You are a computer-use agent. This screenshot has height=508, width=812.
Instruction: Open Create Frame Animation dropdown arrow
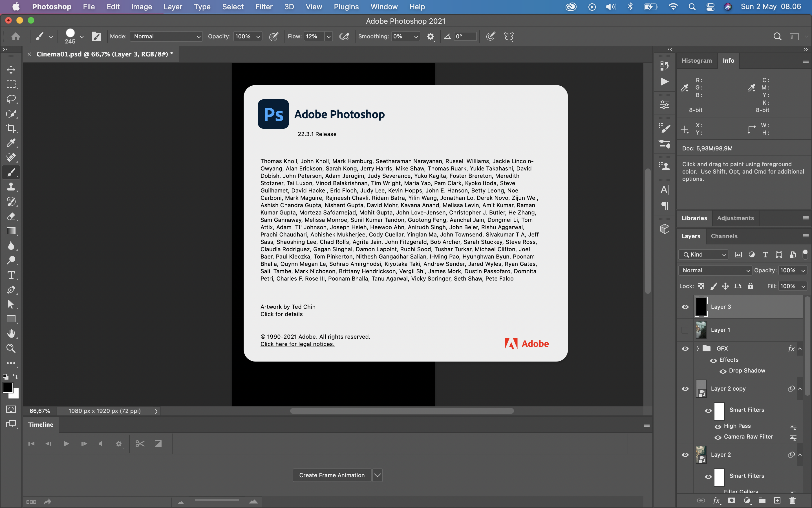(x=378, y=475)
